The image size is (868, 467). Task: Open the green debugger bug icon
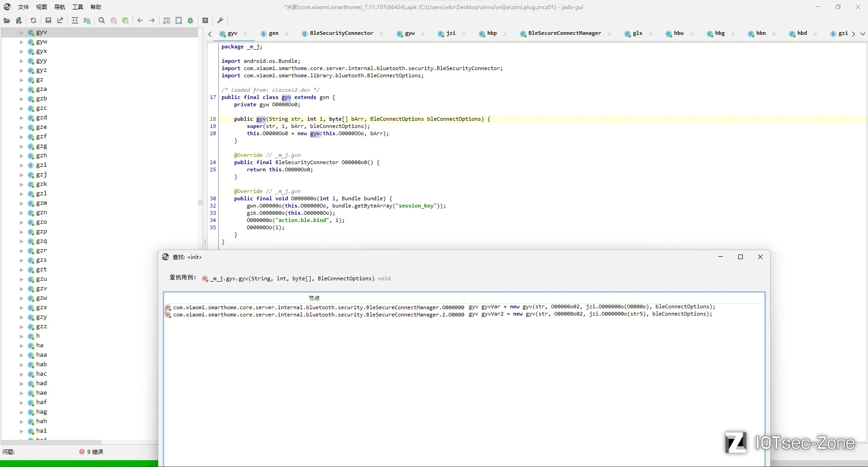coord(190,20)
